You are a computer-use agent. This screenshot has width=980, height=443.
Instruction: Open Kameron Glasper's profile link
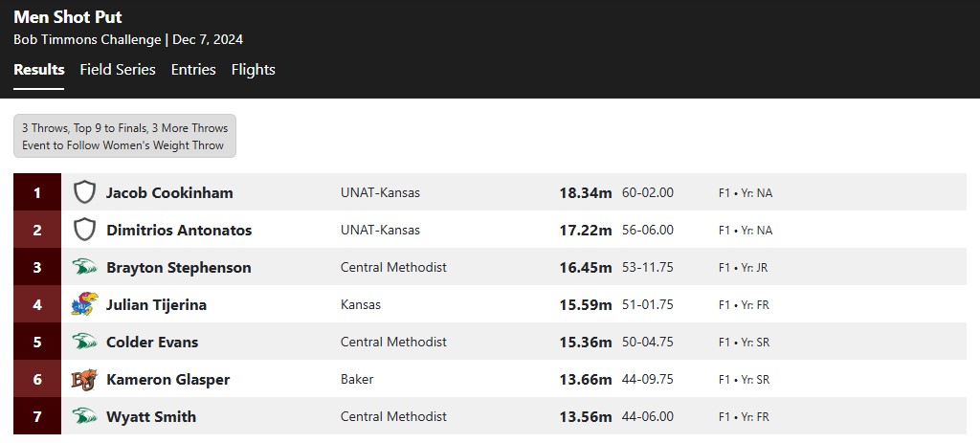(168, 379)
